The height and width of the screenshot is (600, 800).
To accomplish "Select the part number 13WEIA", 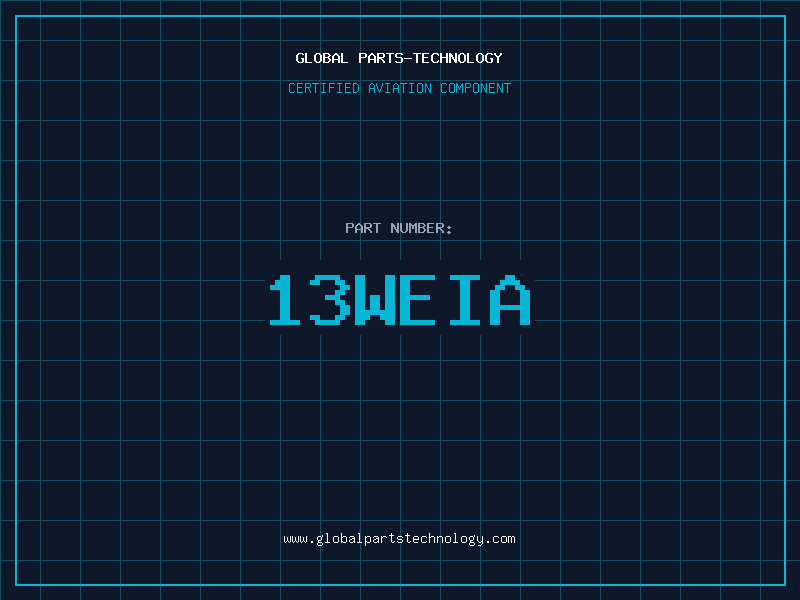I will coord(400,300).
